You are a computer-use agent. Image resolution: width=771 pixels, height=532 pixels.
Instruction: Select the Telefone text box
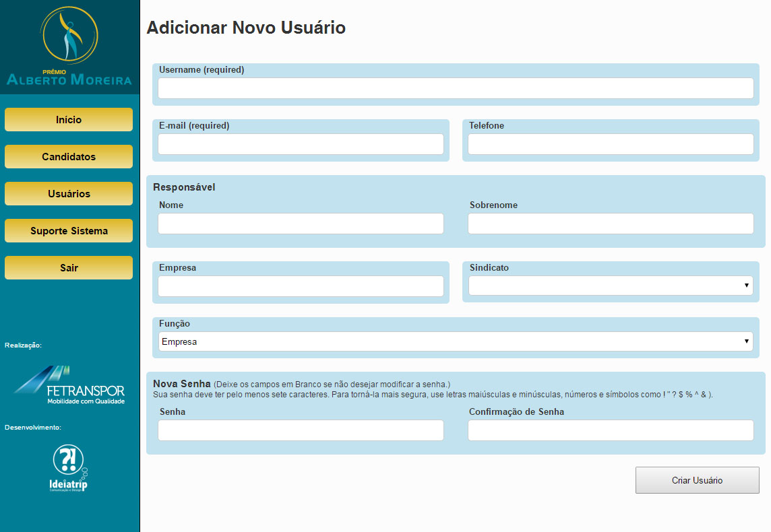tap(611, 144)
